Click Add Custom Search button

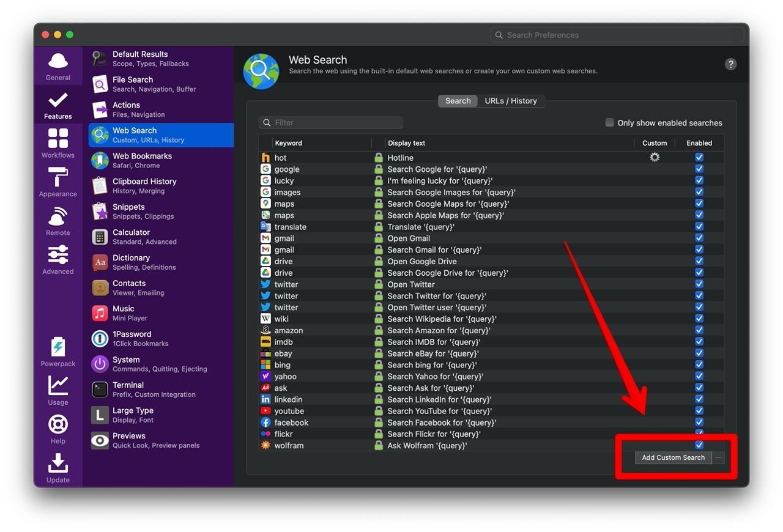(673, 457)
